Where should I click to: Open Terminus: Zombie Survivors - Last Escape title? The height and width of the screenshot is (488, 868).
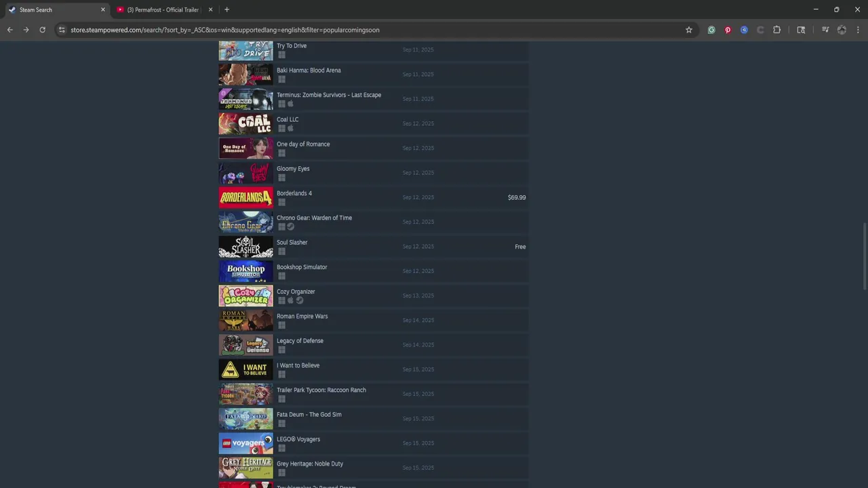click(x=329, y=95)
